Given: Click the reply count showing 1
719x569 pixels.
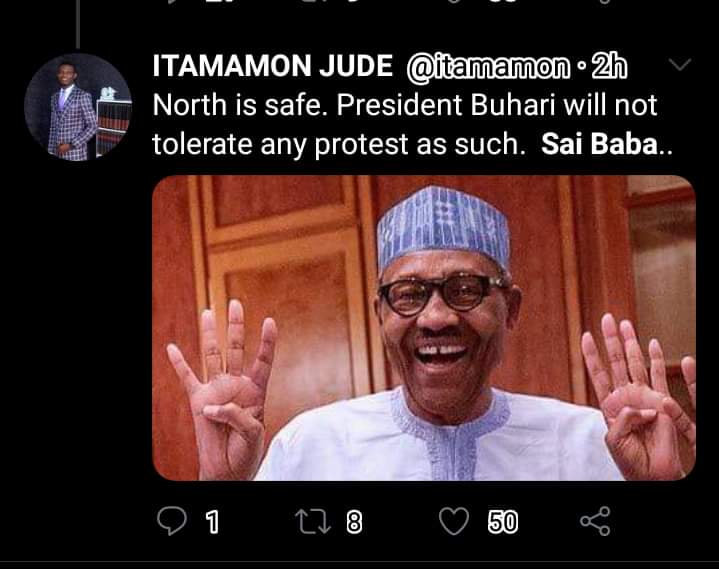Looking at the screenshot, I should [212, 521].
